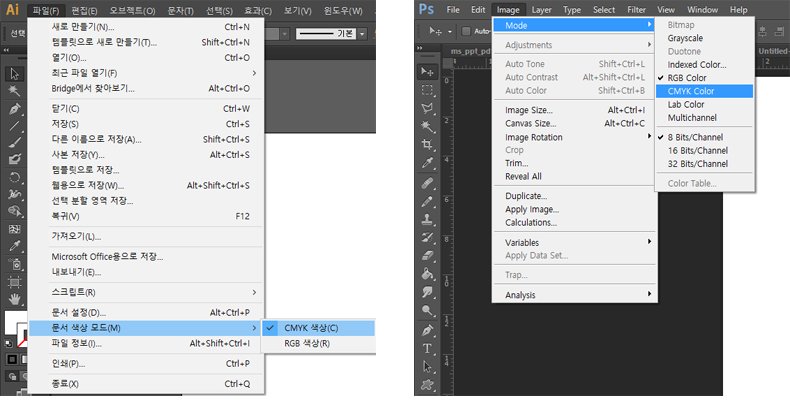Select the Illustrator Line Segment tool
790x418 pixels.
point(14,126)
